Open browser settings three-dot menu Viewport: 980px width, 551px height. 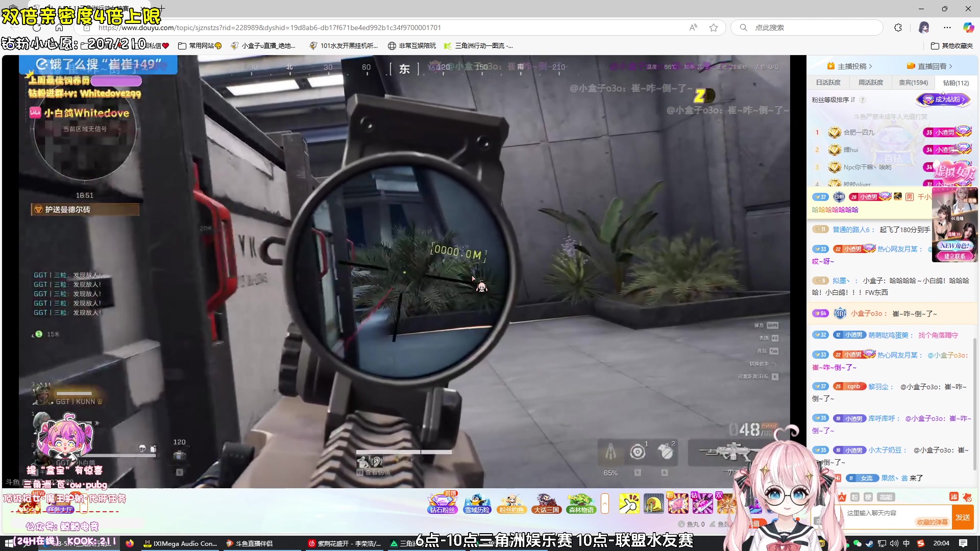point(947,28)
